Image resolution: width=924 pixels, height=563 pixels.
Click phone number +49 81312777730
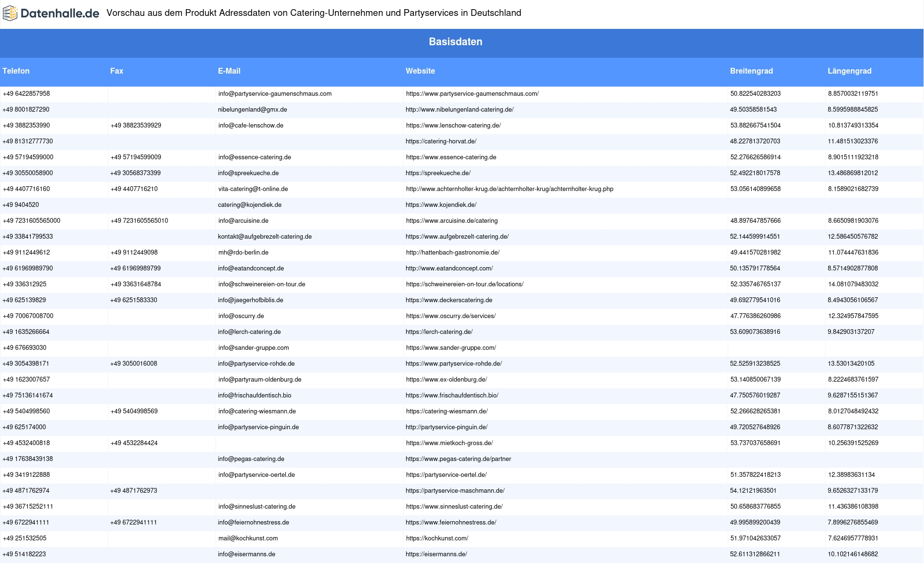click(27, 141)
